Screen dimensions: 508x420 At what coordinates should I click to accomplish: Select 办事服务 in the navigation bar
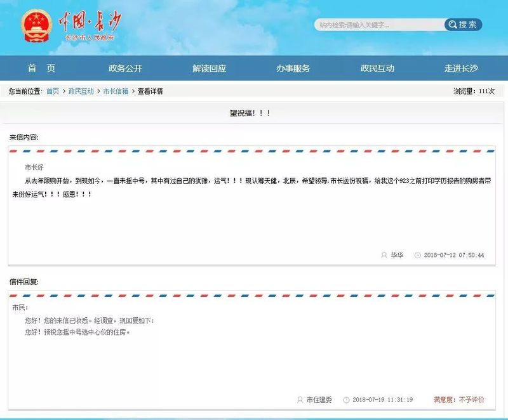pos(293,69)
